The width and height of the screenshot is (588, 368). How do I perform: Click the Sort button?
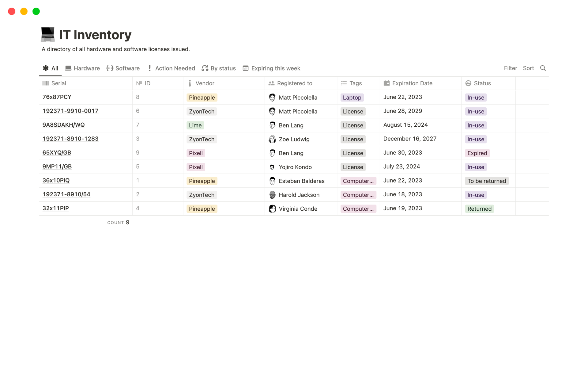(x=528, y=68)
